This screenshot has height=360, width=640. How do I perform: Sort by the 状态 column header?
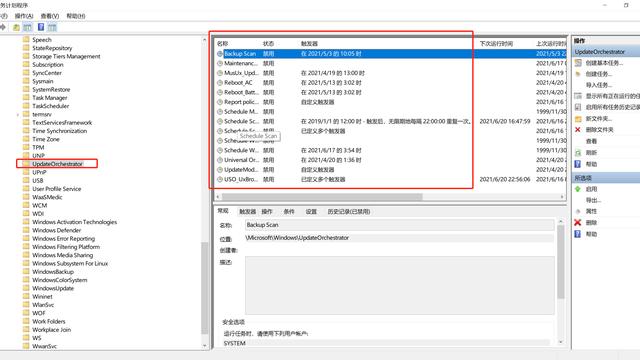[268, 44]
